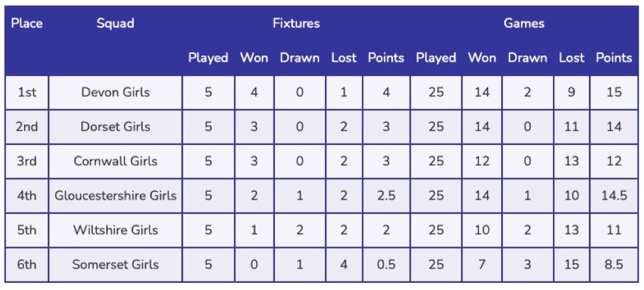Choose the Wiltshire Girls squad cell

pyautogui.click(x=115, y=230)
